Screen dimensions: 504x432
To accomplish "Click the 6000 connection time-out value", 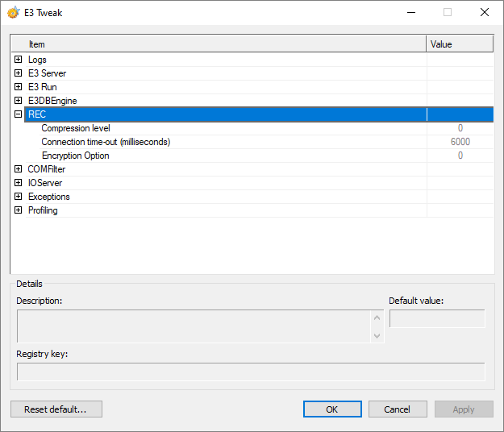I will (x=460, y=142).
